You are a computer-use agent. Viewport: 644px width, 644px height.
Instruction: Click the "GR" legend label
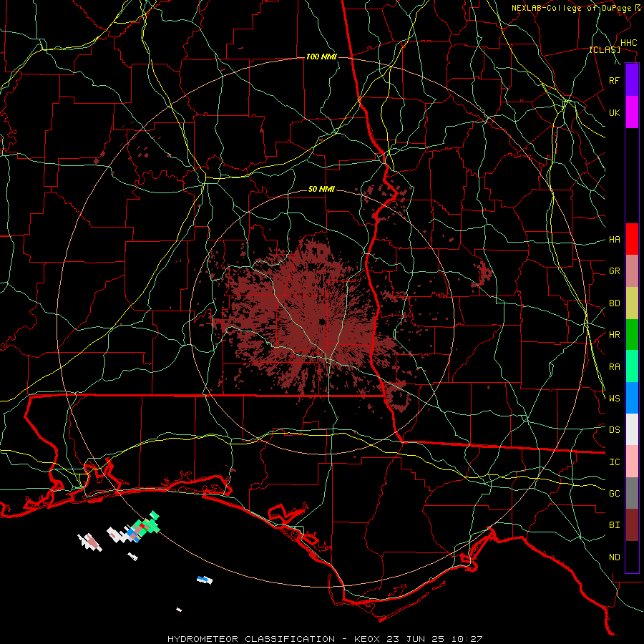coord(614,271)
